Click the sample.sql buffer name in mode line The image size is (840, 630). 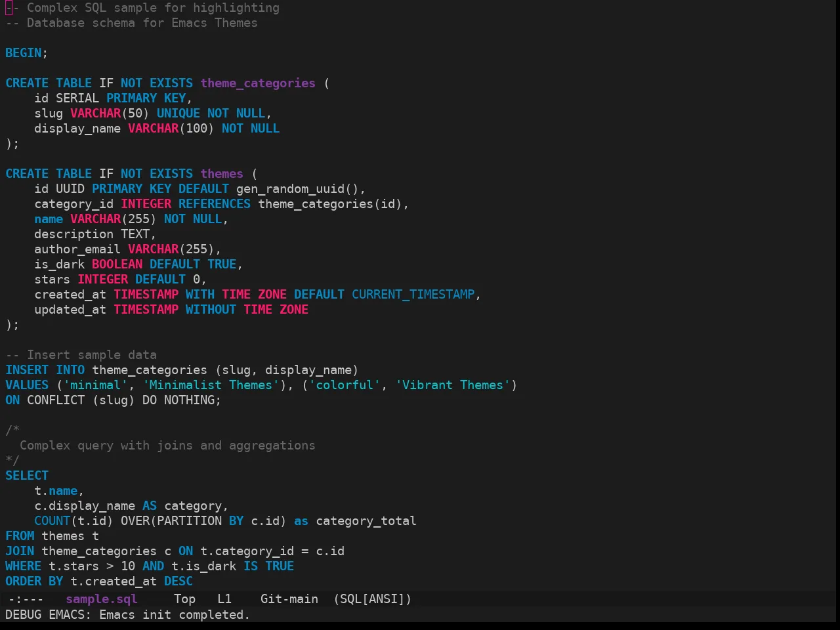(x=102, y=599)
